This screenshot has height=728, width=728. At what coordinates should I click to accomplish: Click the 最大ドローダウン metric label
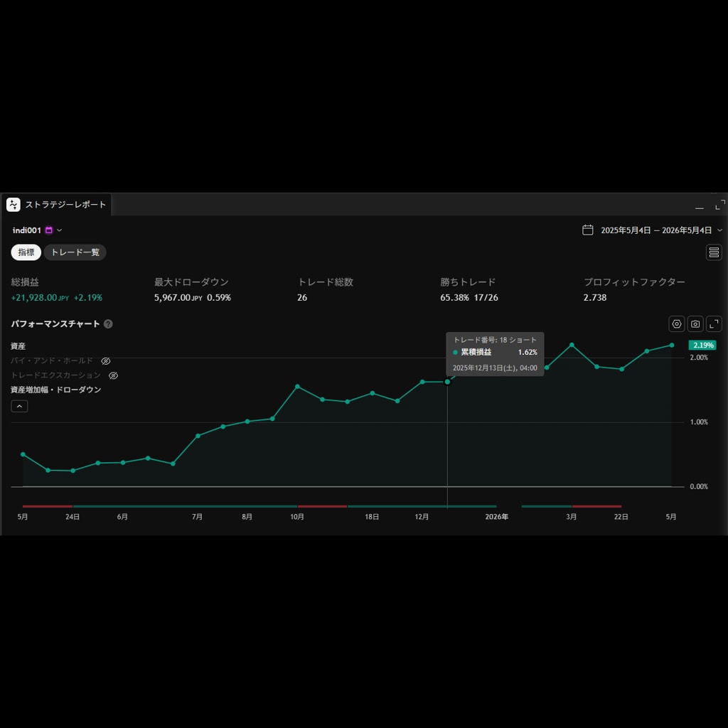click(x=191, y=282)
